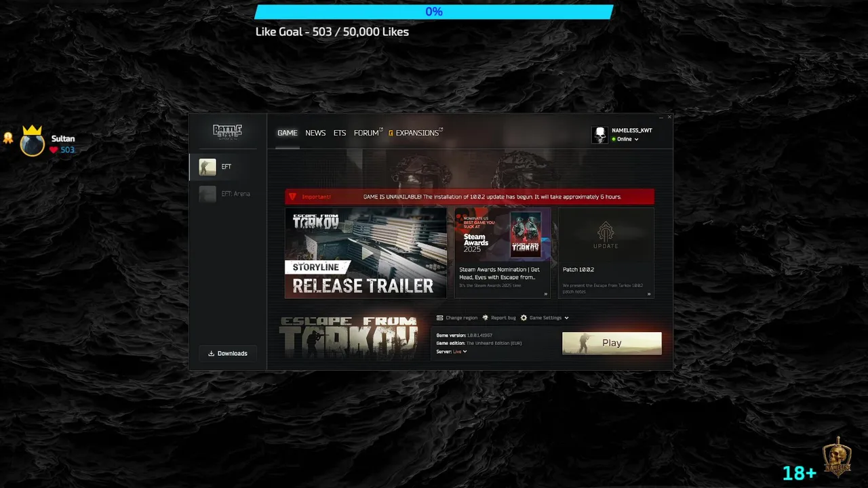Click the Escape from Tarkov logo
868x488 pixels.
(349, 337)
